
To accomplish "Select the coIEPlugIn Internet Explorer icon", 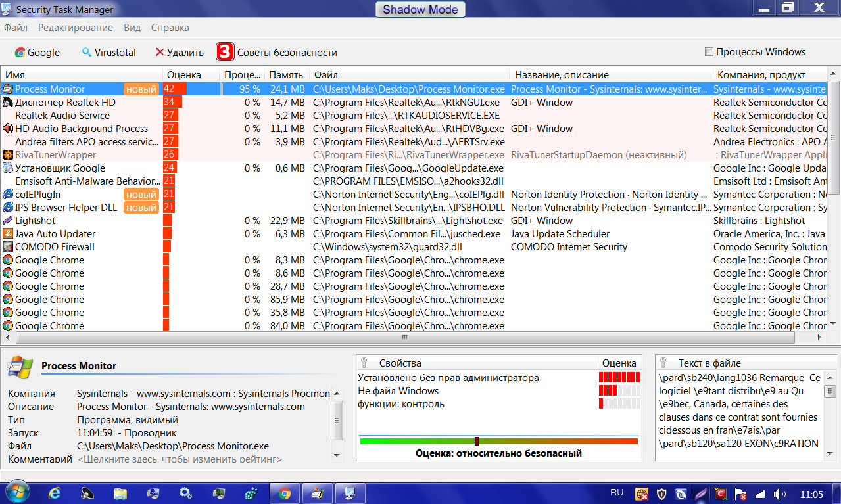I will click(8, 194).
